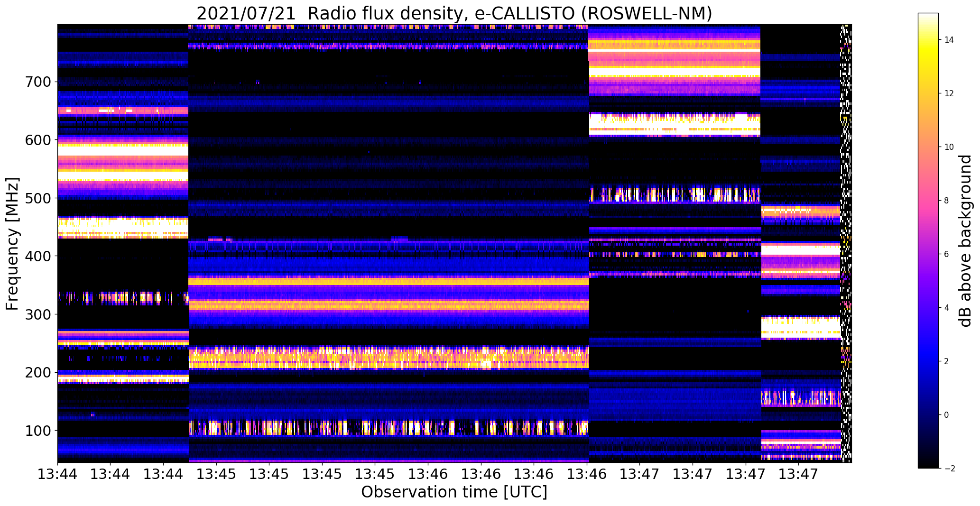Image resolution: width=980 pixels, height=506 pixels.
Task: Click the colorbar tick label 10
Action: coord(949,147)
